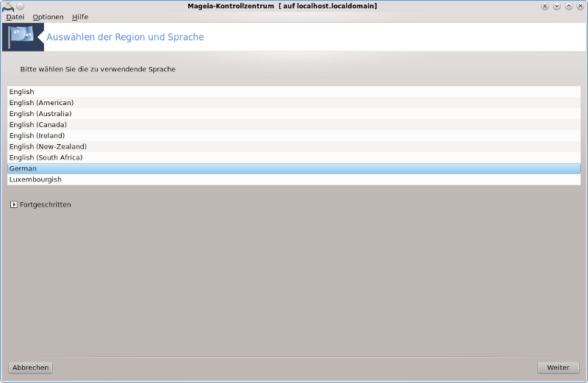This screenshot has width=588, height=383.
Task: Close the Mageia-Kontrollzentrum window
Action: point(581,6)
